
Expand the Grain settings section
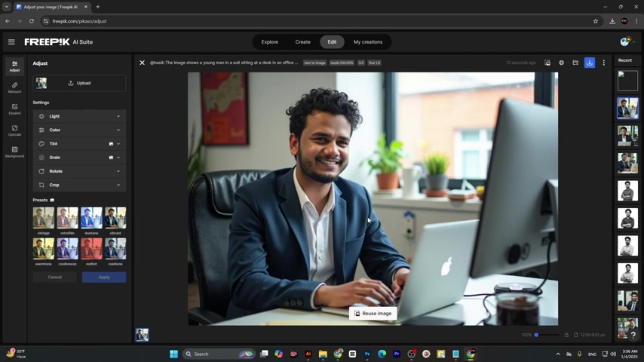(79, 158)
